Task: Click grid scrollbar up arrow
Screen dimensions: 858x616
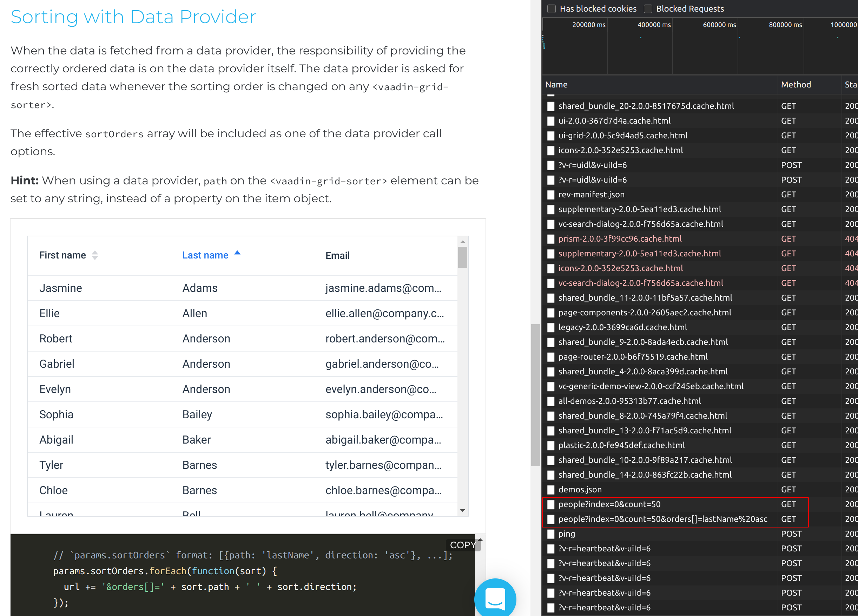Action: pyautogui.click(x=462, y=242)
